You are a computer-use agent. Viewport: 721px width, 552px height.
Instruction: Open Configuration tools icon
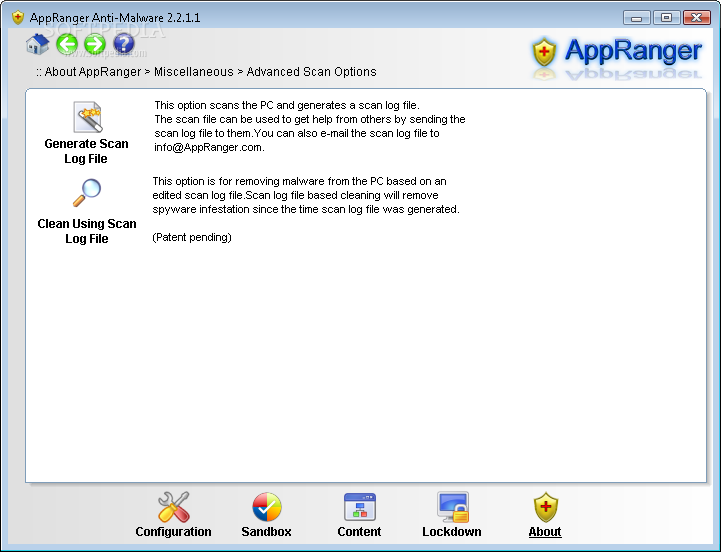tap(173, 507)
